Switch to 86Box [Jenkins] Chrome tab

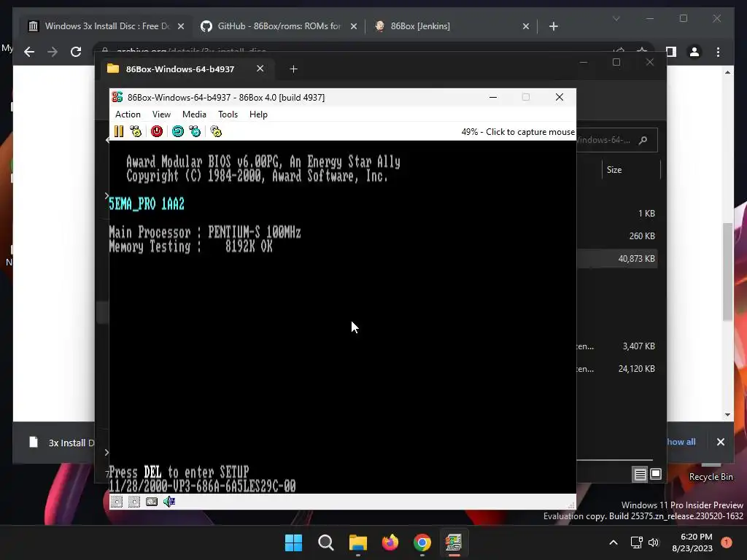(451, 26)
